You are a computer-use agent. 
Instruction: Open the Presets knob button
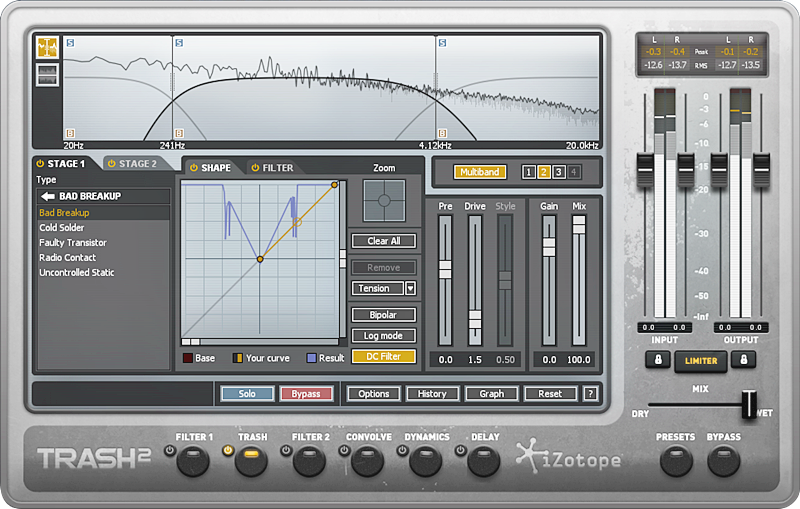(x=676, y=461)
